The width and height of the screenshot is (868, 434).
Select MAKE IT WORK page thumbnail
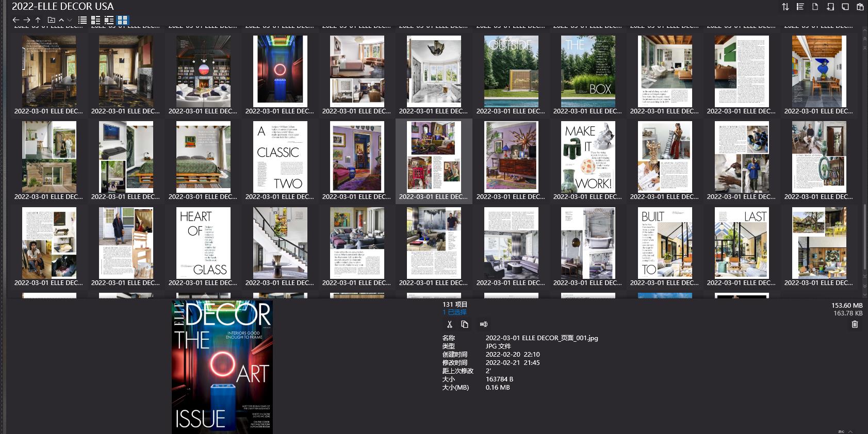(x=588, y=157)
